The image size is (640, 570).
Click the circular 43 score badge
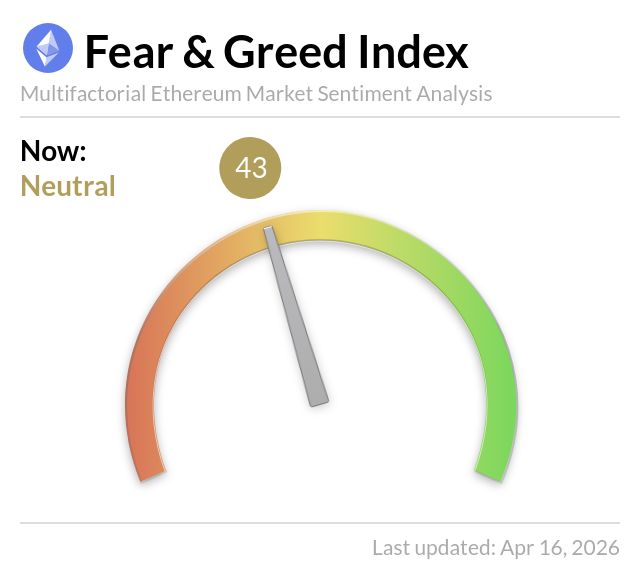(250, 168)
